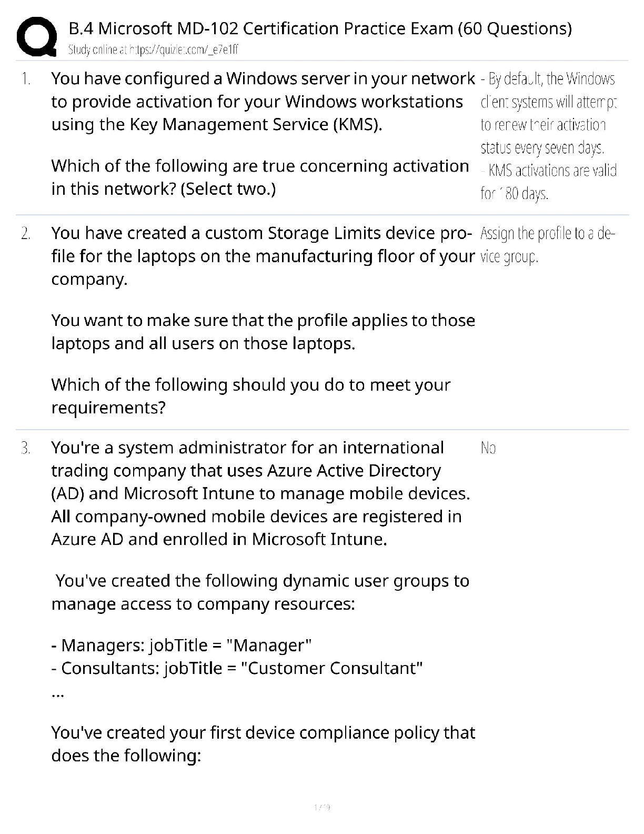644x834 pixels.
Task: Select question number 2 marker
Action: pyautogui.click(x=26, y=233)
